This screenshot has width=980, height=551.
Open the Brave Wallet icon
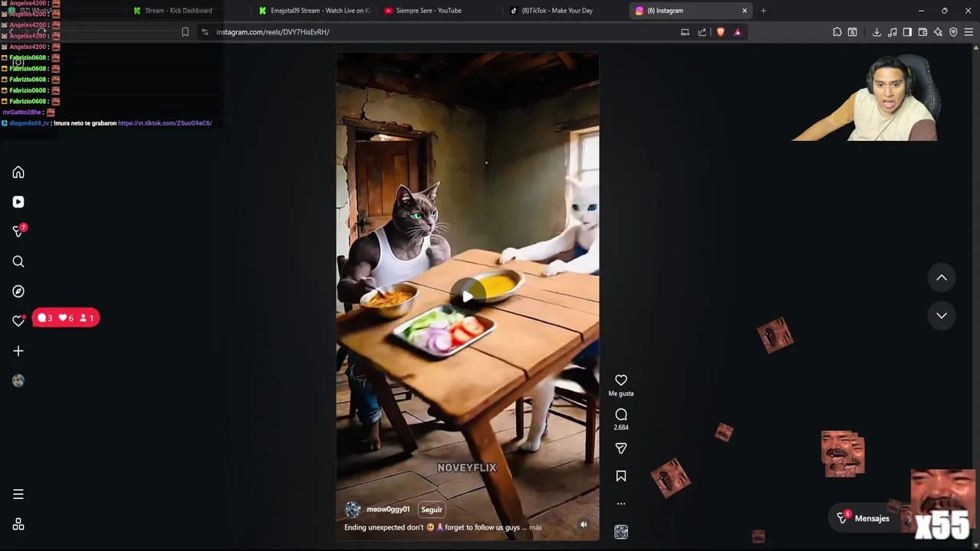pos(923,32)
